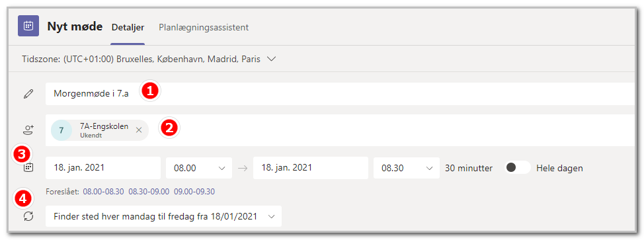The image size is (644, 240).
Task: Click the arrow between the start and end times
Action: coord(243,168)
